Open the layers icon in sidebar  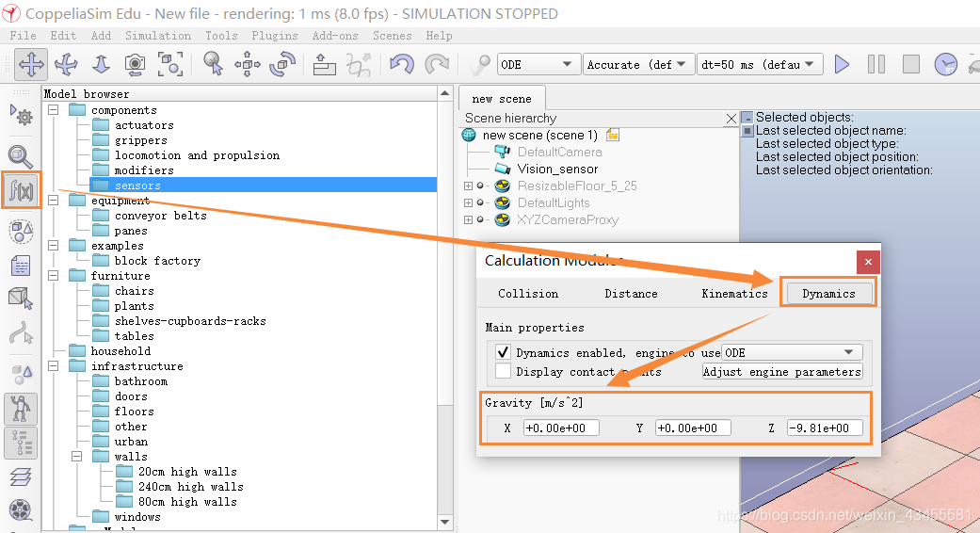pos(21,477)
